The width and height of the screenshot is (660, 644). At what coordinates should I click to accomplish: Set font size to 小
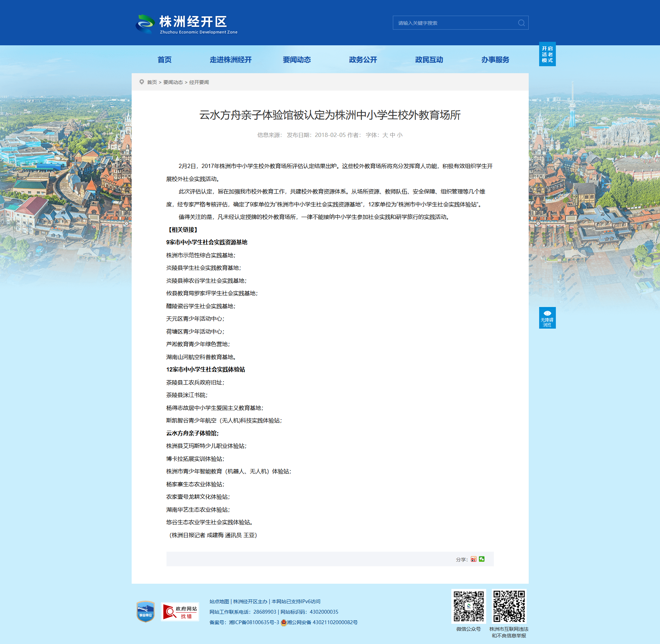(x=400, y=135)
